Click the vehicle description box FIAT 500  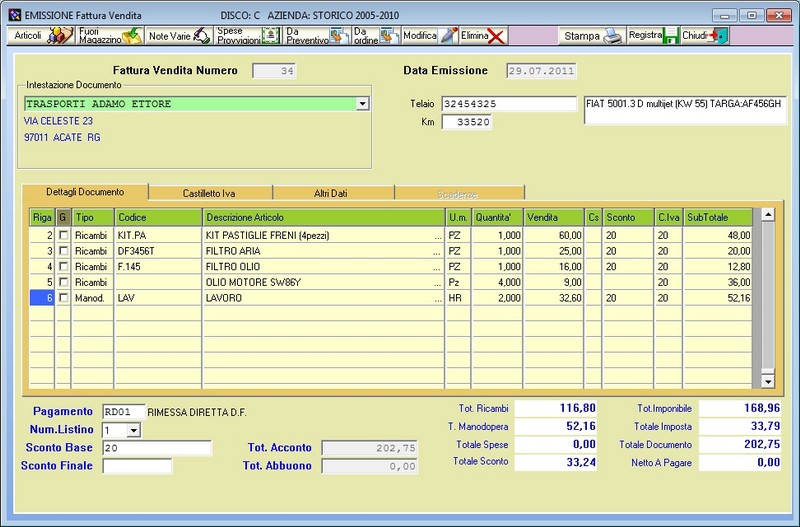[x=685, y=110]
